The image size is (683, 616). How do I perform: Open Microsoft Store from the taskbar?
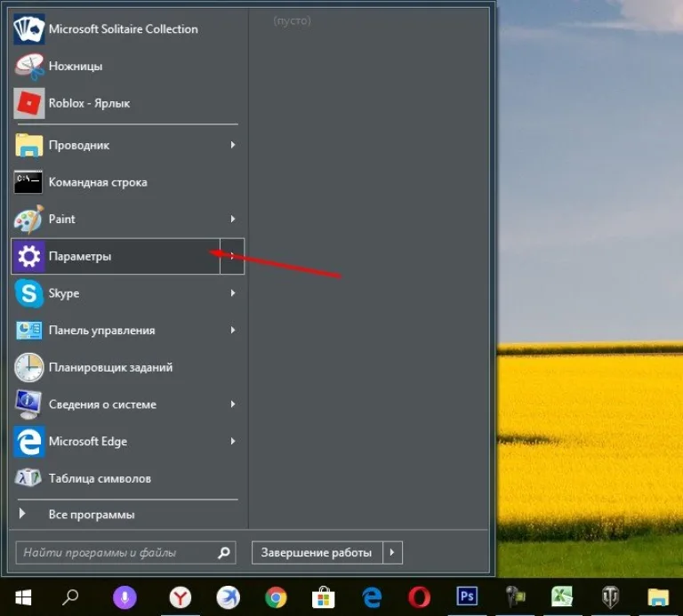(324, 597)
